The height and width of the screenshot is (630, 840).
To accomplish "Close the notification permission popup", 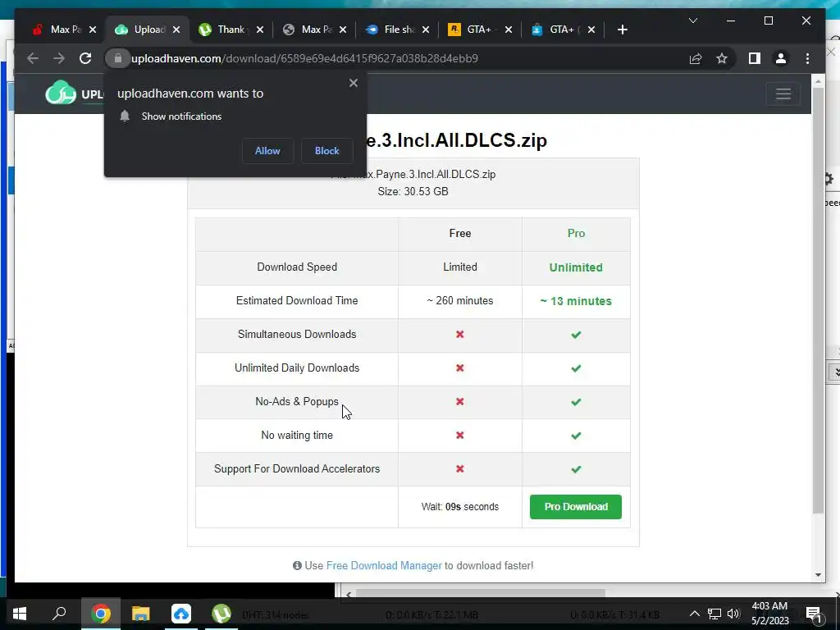I will tap(353, 83).
